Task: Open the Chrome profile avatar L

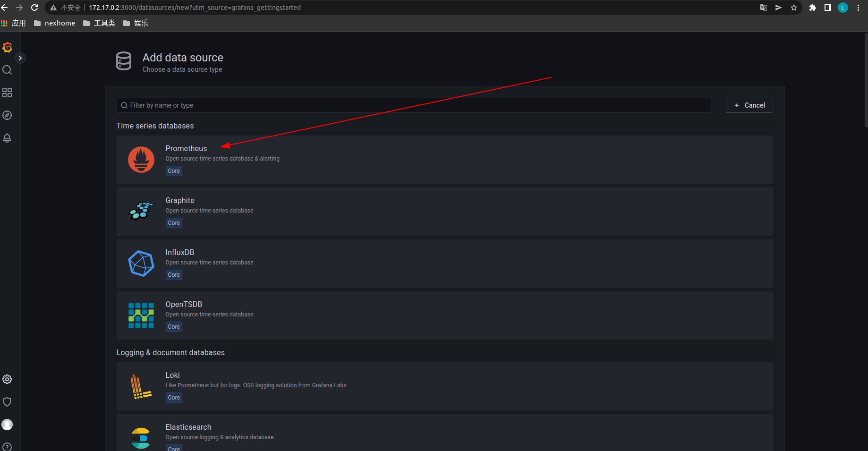Action: tap(843, 8)
